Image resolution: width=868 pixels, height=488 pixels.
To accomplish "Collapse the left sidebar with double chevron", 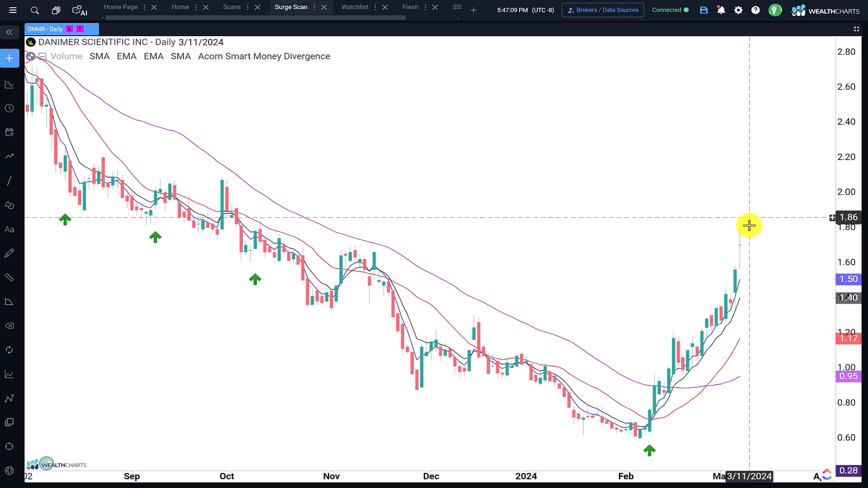I will coord(9,32).
